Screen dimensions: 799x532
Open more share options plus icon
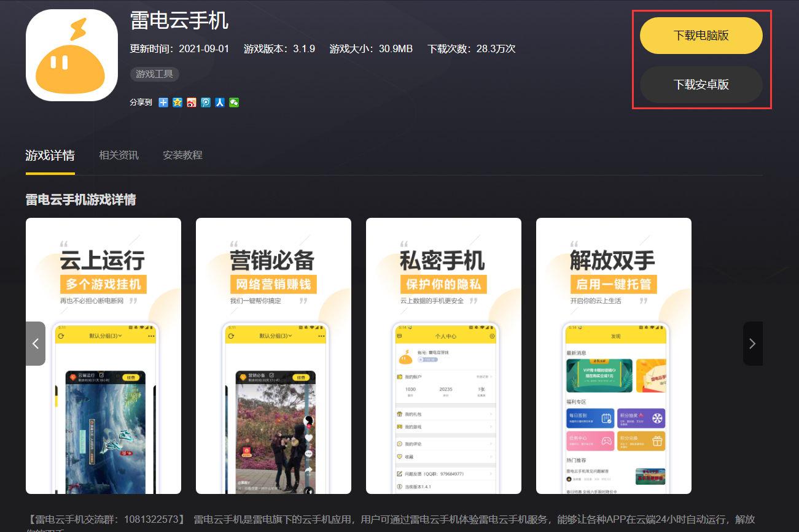163,102
